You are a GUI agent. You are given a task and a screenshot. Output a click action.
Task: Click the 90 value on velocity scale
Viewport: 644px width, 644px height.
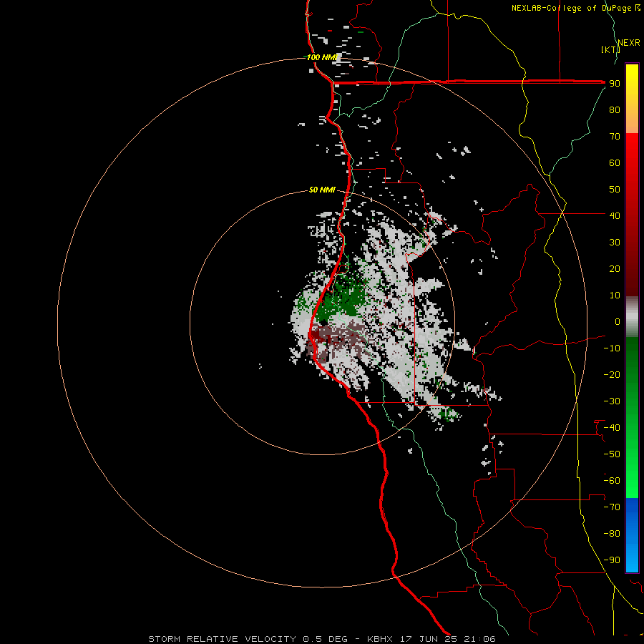click(615, 84)
